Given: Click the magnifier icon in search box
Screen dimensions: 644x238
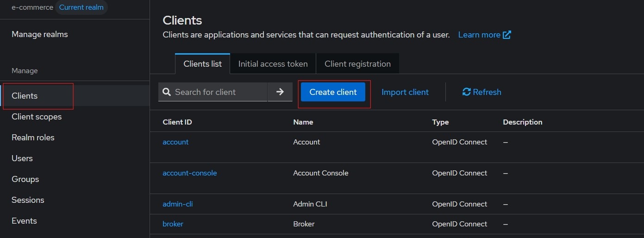Looking at the screenshot, I should pyautogui.click(x=167, y=92).
